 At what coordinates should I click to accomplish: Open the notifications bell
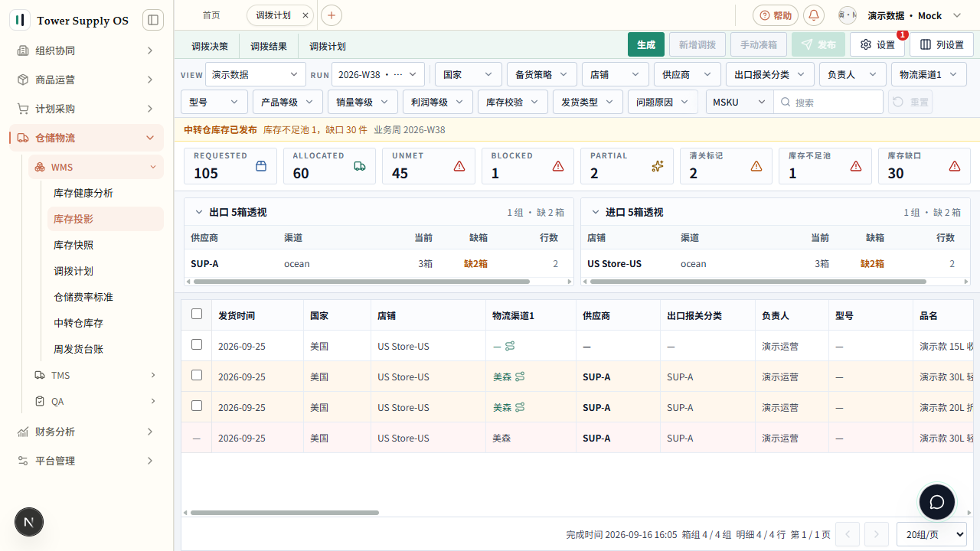[814, 15]
